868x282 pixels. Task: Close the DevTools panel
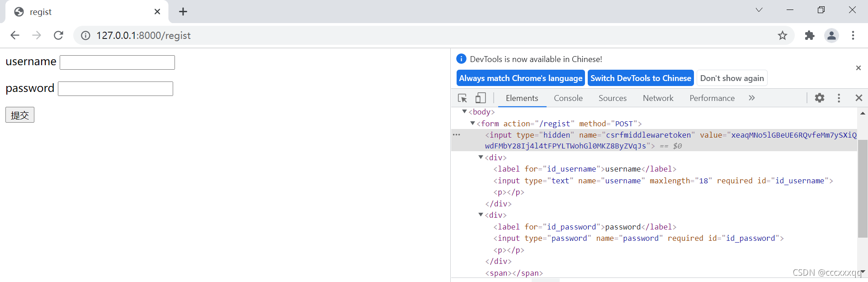coord(859,98)
